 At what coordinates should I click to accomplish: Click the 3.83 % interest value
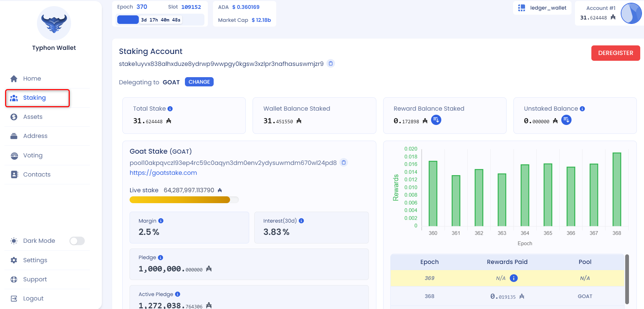pos(276,232)
